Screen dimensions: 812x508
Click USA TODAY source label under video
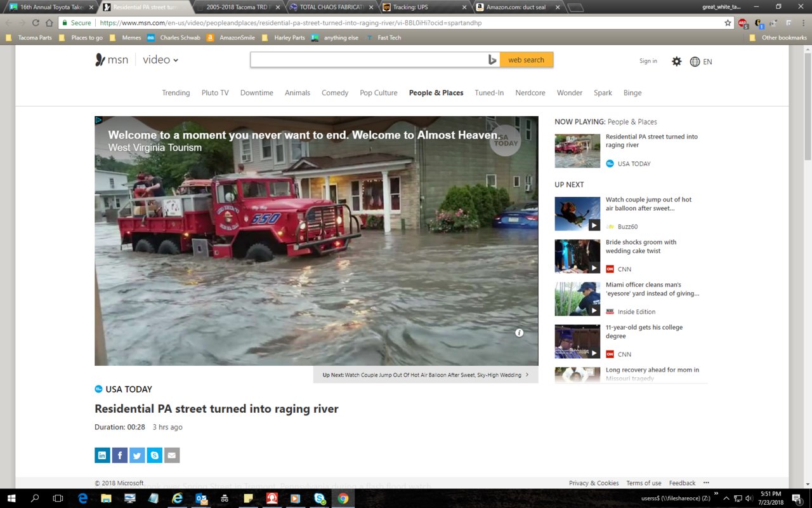click(x=129, y=389)
